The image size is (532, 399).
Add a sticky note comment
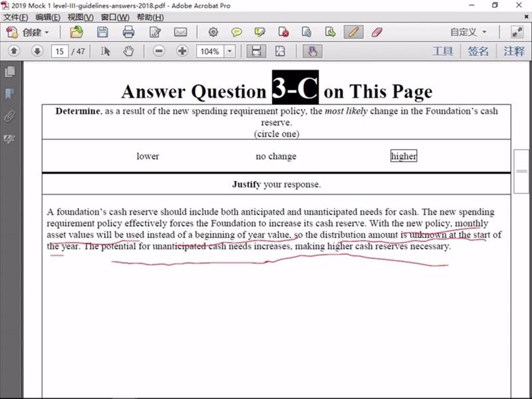(236, 32)
